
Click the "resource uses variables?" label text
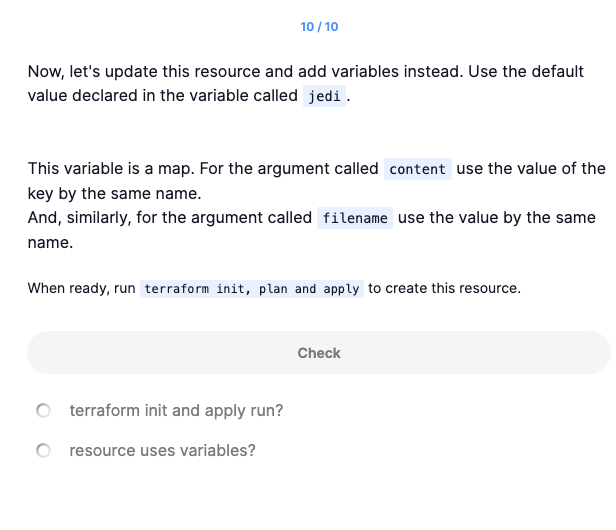[x=162, y=451]
